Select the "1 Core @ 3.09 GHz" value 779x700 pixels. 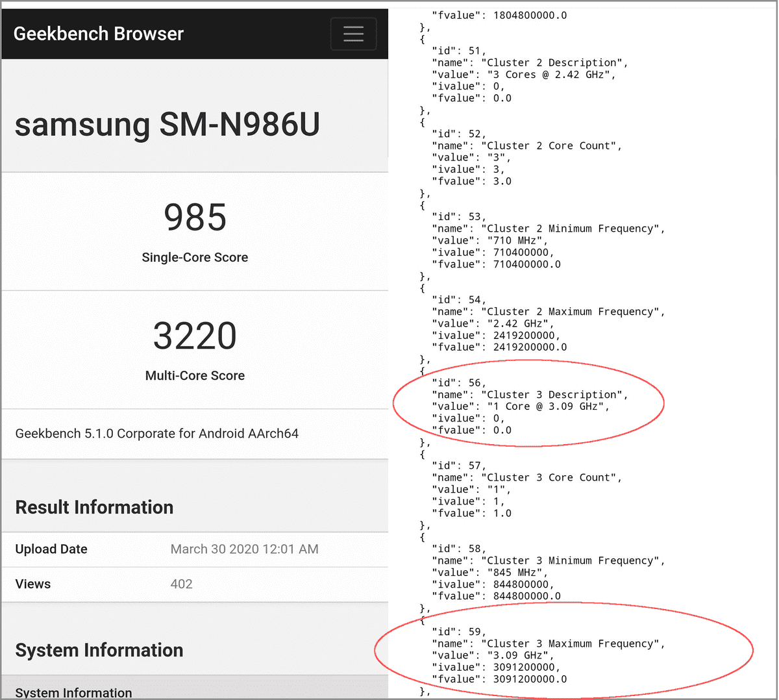click(x=545, y=406)
